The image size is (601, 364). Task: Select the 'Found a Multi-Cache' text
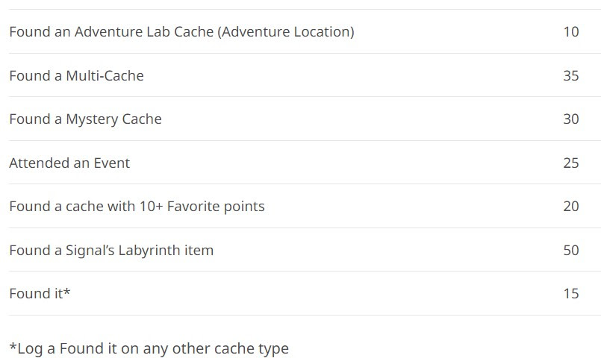(76, 75)
